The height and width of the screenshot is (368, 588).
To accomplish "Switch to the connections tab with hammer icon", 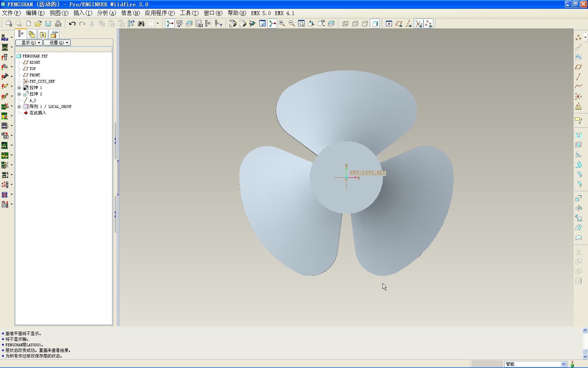I will [54, 34].
